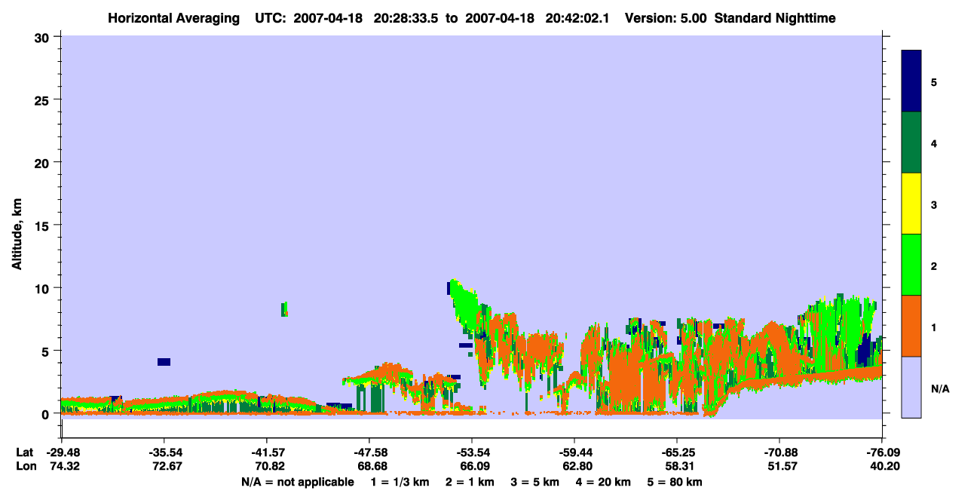The image size is (980, 503).
Task: Click the '2 = 1 km' legend text
Action: (470, 482)
